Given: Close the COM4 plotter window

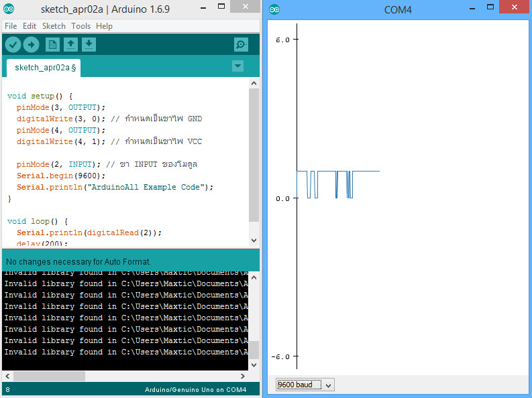Looking at the screenshot, I should [515, 7].
